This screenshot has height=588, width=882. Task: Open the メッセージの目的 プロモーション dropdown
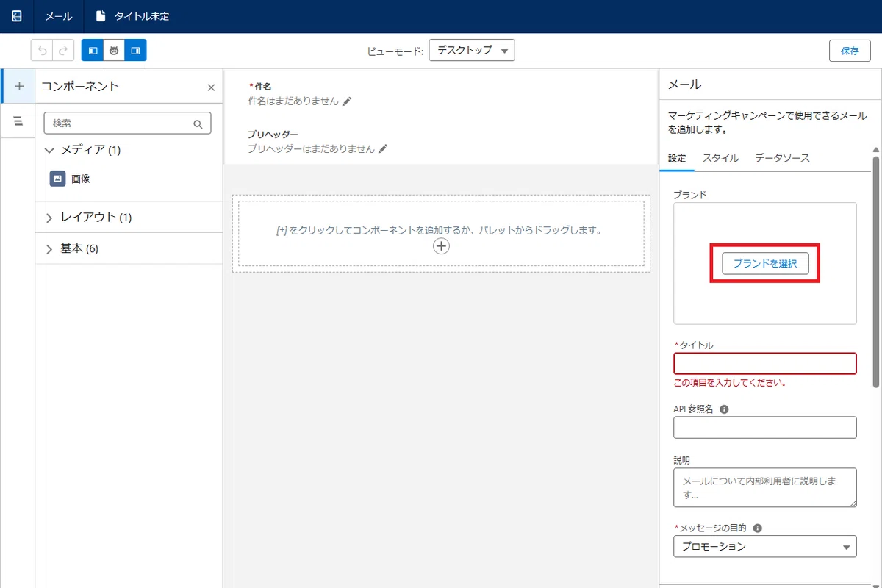pos(765,546)
